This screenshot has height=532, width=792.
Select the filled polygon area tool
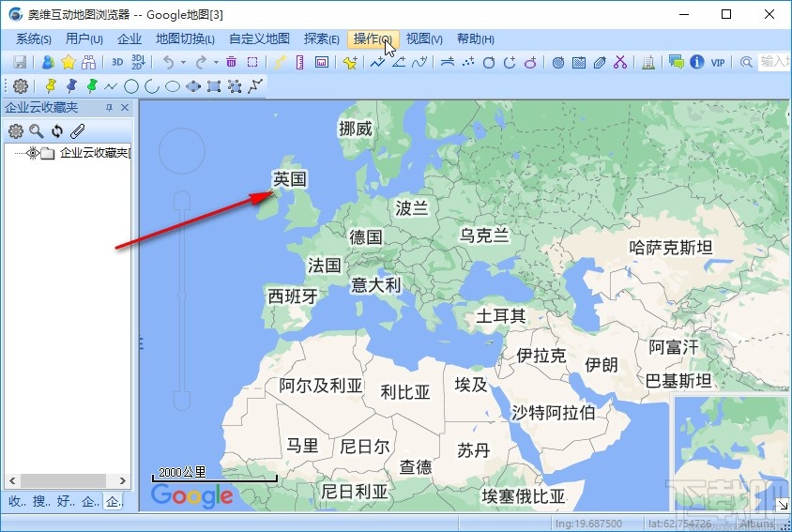(600, 62)
